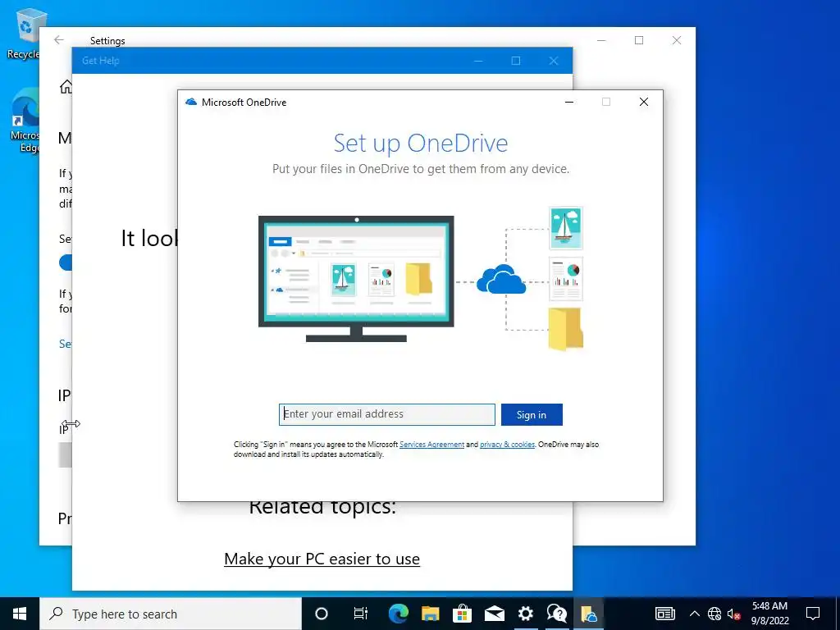Screen dimensions: 840x630
Task: Open News and interests on the taskbar
Action: click(664, 614)
